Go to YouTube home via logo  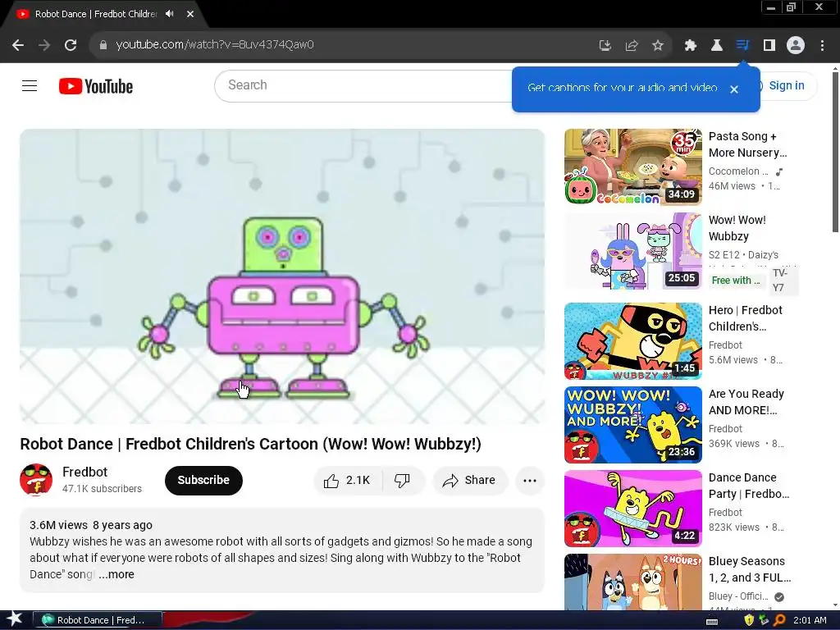(x=96, y=86)
